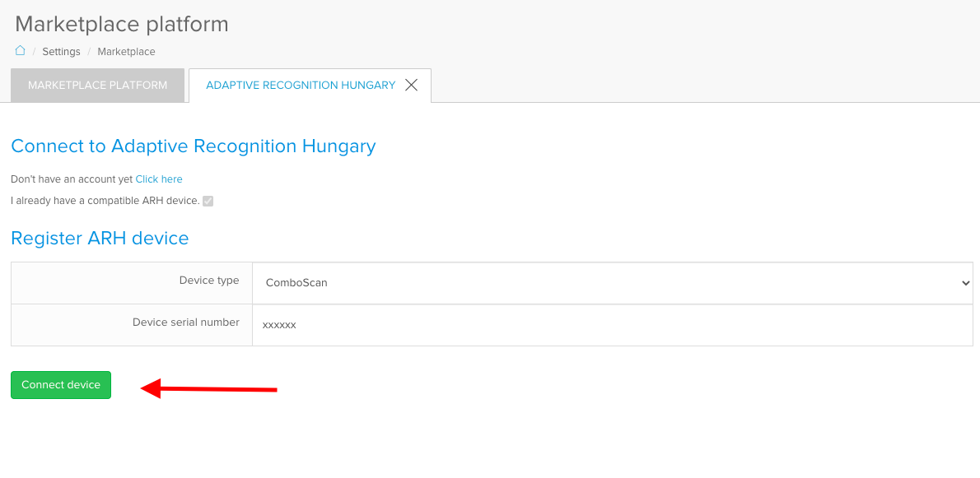Click the 'Marketplace platform' page title
This screenshot has height=478, width=980.
122,25
